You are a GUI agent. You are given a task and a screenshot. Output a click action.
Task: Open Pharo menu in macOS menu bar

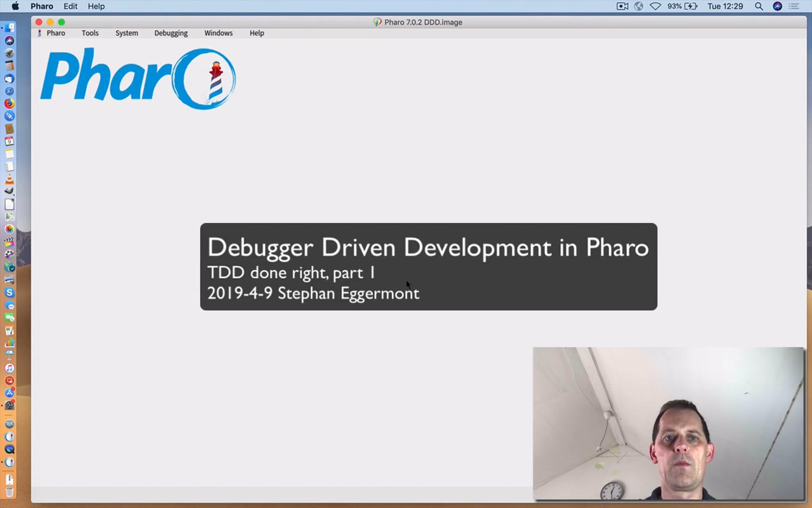coord(42,6)
